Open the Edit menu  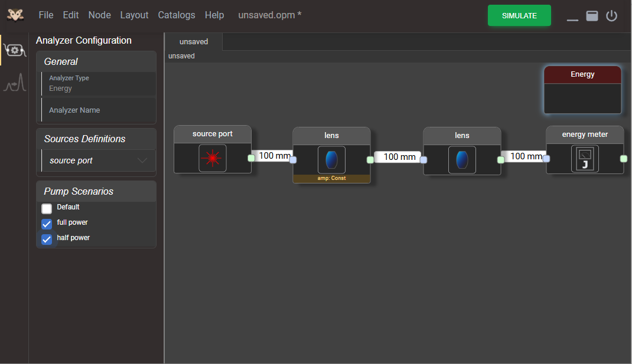pyautogui.click(x=70, y=15)
